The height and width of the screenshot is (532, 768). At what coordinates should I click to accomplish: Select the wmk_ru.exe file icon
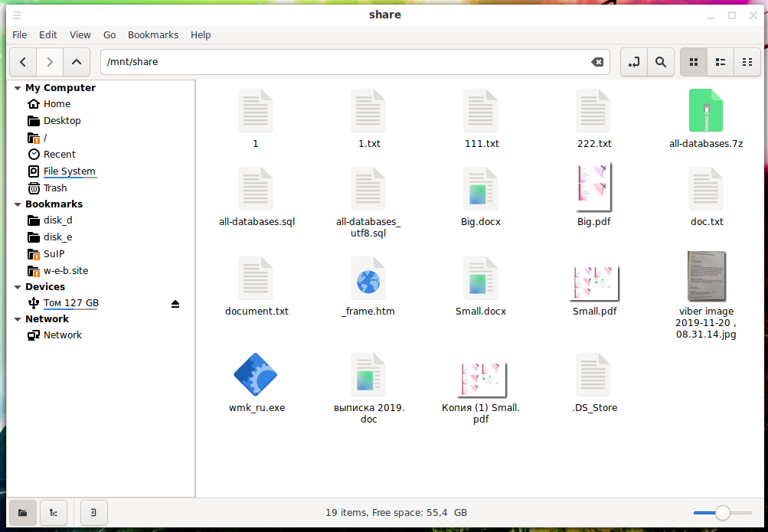pyautogui.click(x=256, y=375)
